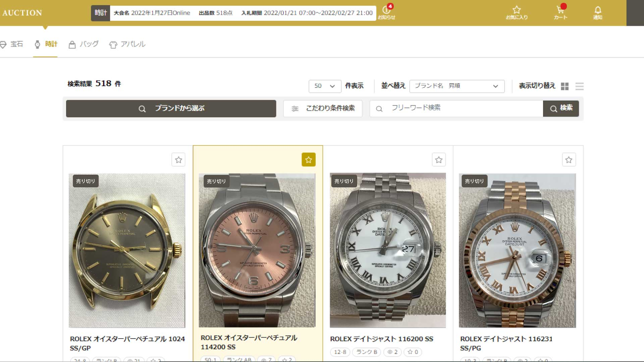Screen dimensions: 644x362
Task: Favorite the ROLEX 1024 SS/GP watch
Action: tap(178, 160)
